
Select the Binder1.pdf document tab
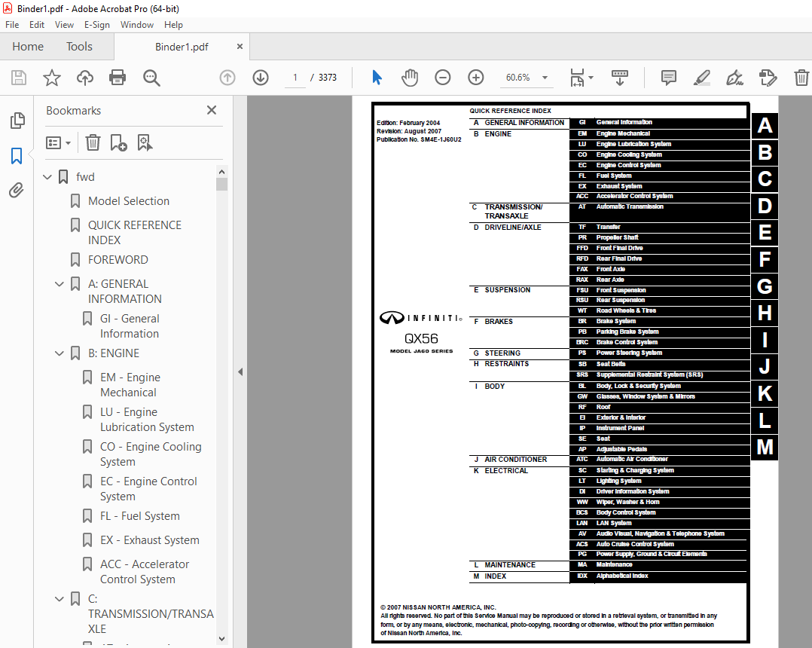point(182,47)
